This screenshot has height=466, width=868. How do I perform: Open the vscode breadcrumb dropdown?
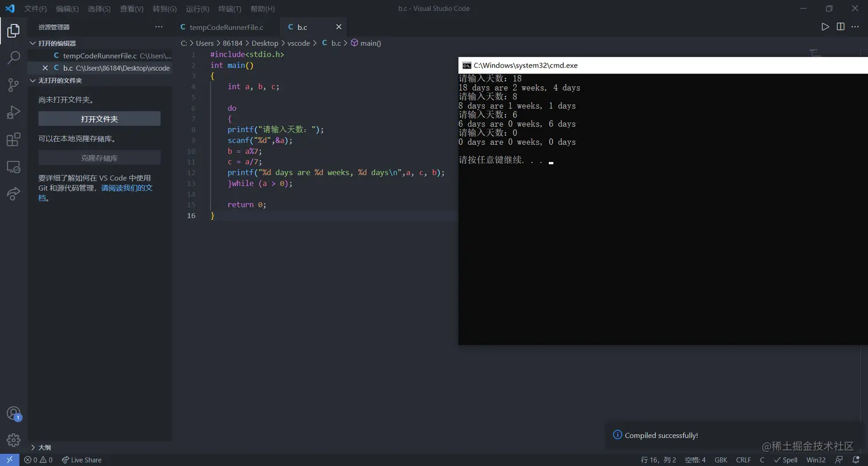[x=299, y=43]
